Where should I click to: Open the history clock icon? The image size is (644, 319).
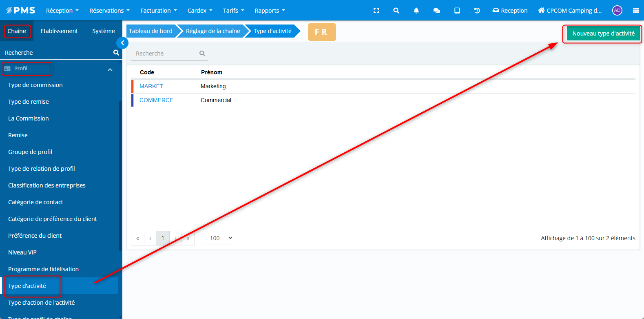pyautogui.click(x=477, y=11)
